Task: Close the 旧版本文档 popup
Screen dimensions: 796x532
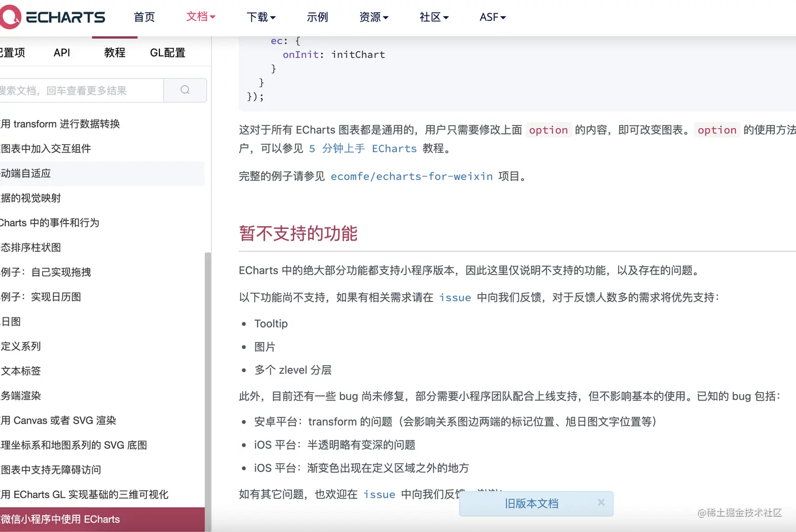Action: pyautogui.click(x=601, y=503)
